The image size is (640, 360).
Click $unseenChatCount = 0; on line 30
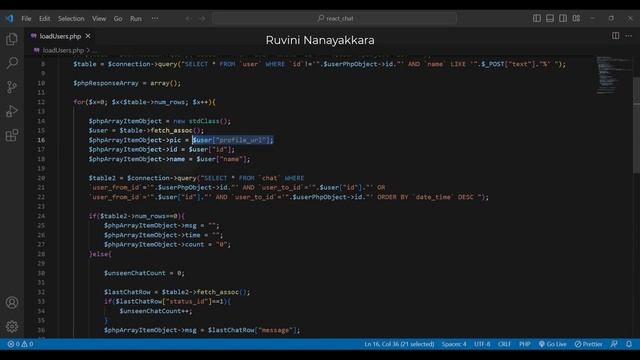144,273
